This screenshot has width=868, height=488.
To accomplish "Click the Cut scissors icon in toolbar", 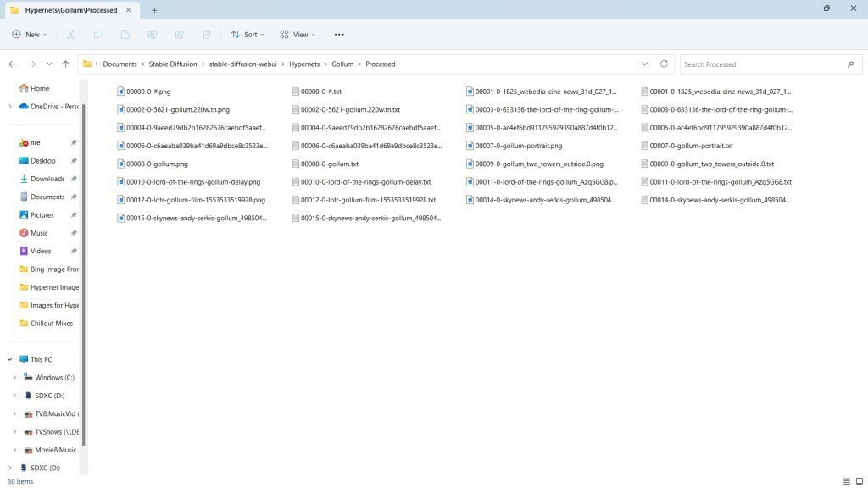I will tap(71, 35).
